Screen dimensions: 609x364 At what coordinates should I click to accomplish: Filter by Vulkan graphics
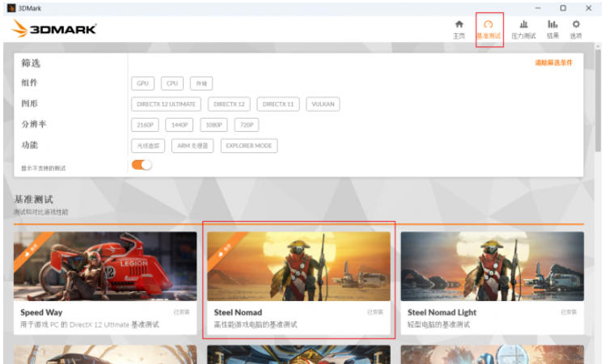pyautogui.click(x=323, y=104)
